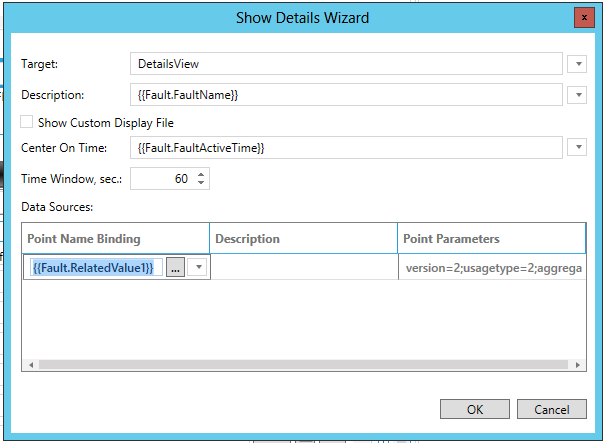Enable Show Custom Display File checkbox
Viewport: 606px width, 443px height.
pyautogui.click(x=27, y=123)
